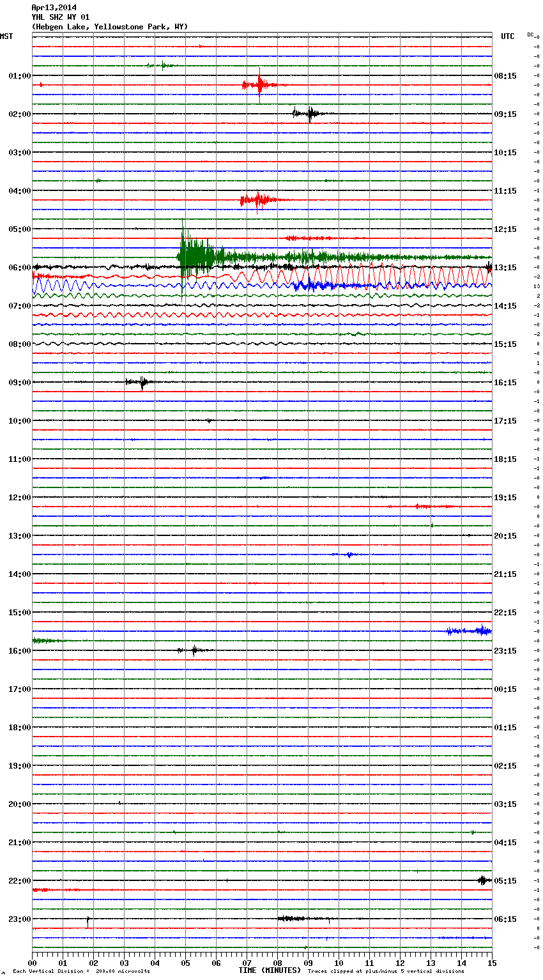Select the "12:00" MST hour label

[x=20, y=498]
